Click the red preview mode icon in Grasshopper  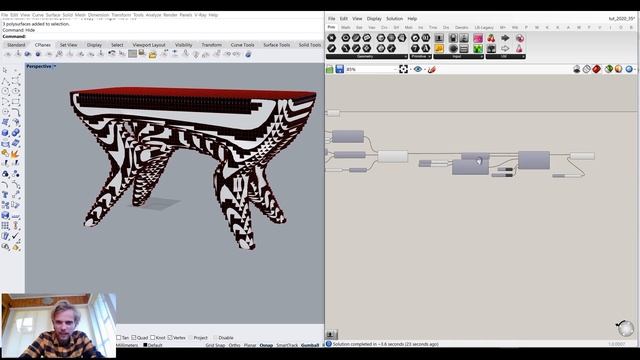coord(597,69)
